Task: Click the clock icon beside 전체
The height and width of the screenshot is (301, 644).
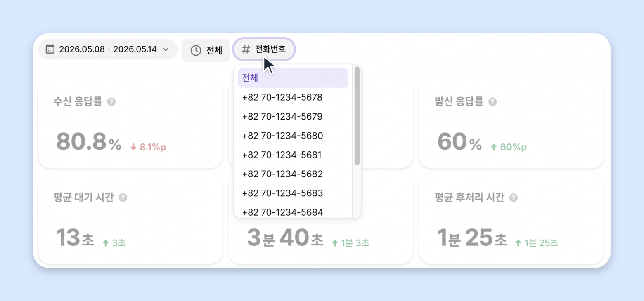Action: click(196, 50)
